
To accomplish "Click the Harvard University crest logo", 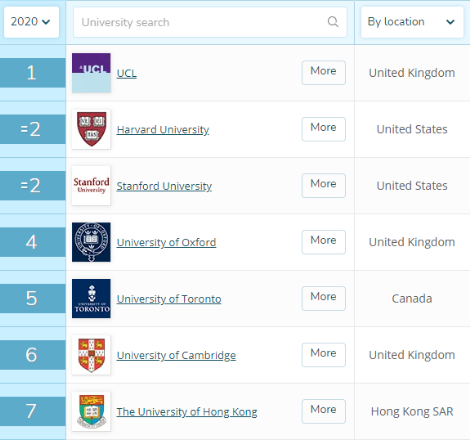I will 91,129.
